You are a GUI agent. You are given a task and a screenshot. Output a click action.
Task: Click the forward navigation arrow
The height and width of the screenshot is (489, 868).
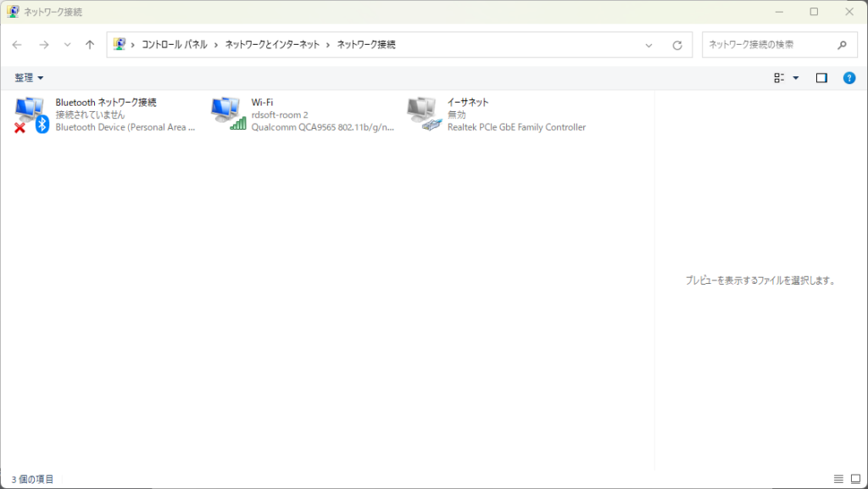click(43, 45)
